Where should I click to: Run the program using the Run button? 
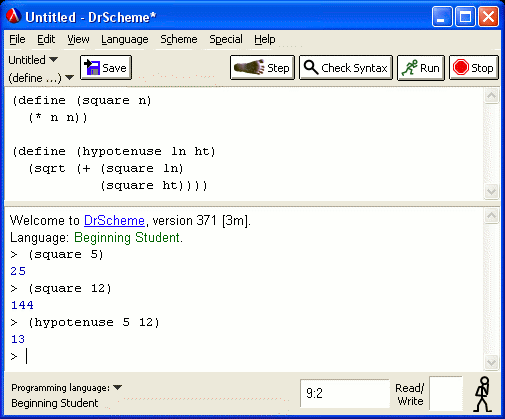pos(421,68)
